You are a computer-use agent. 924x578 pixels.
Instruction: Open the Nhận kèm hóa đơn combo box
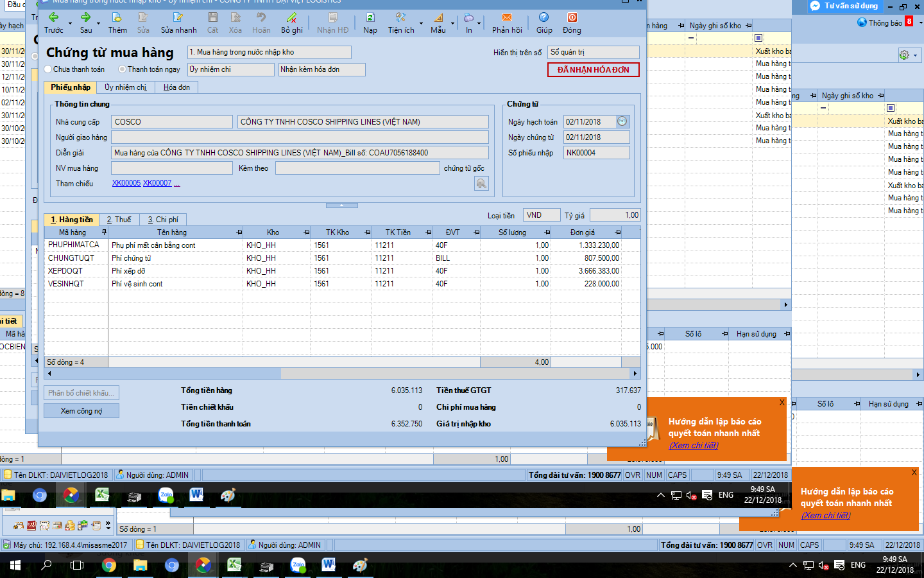[x=321, y=69]
